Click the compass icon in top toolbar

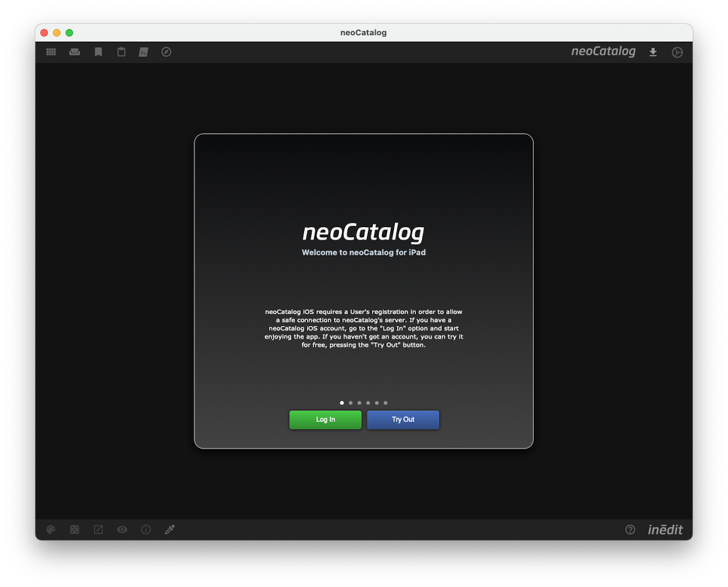(166, 52)
